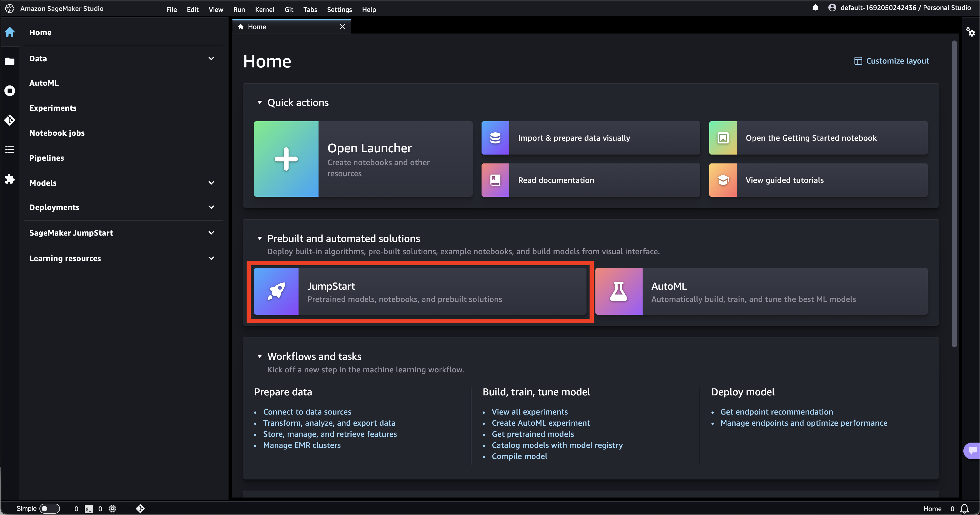Open property inspector gears icon
Viewport: 980px width, 515px height.
click(971, 32)
